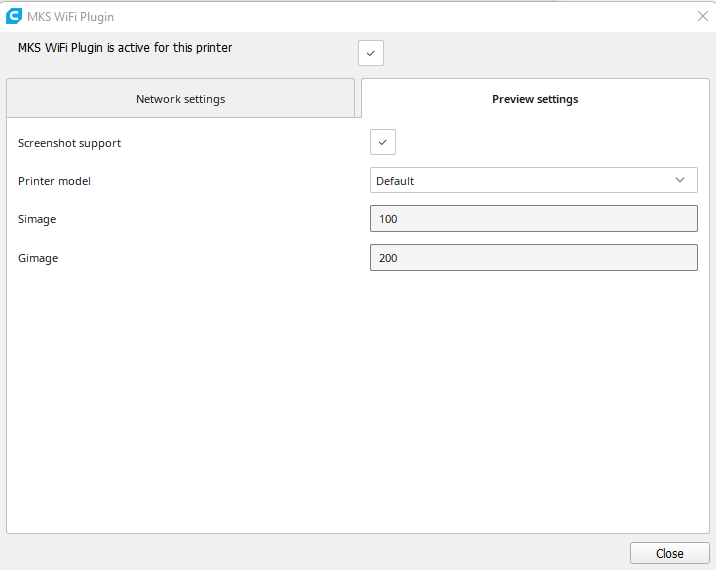Screen dimensions: 716x570
Task: Click the Gimage label text
Action: click(x=38, y=258)
